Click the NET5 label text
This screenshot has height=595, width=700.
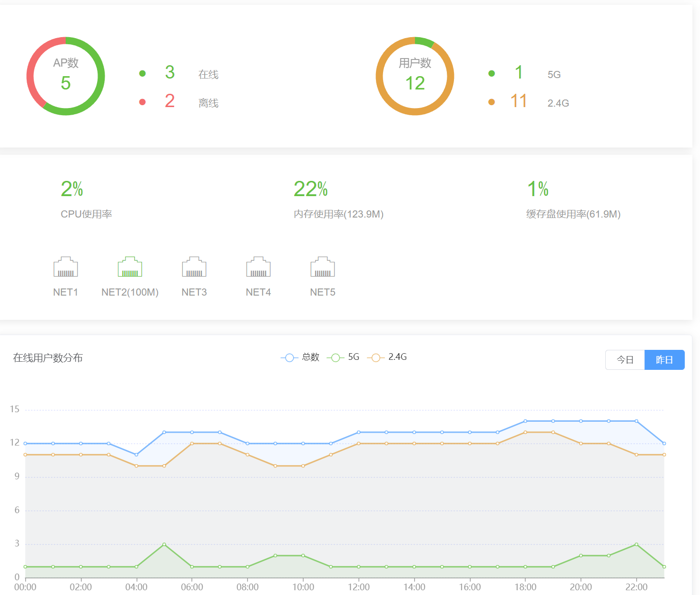(323, 292)
